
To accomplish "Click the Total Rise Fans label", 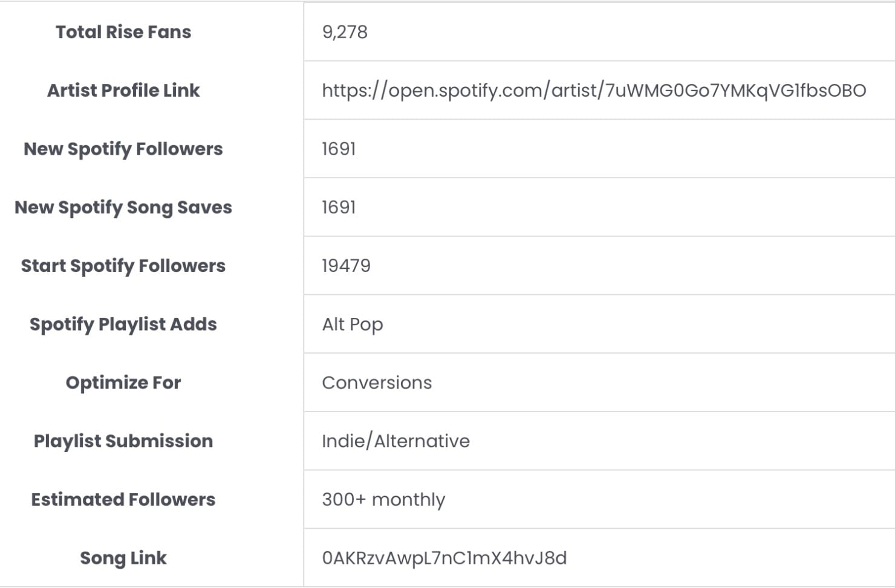I will tap(123, 32).
